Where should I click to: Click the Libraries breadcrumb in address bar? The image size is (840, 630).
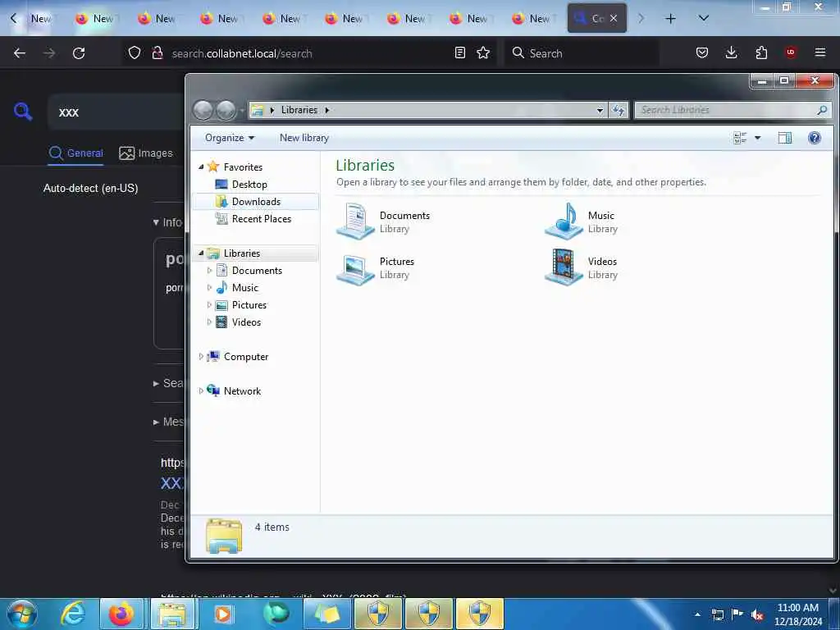pos(299,110)
